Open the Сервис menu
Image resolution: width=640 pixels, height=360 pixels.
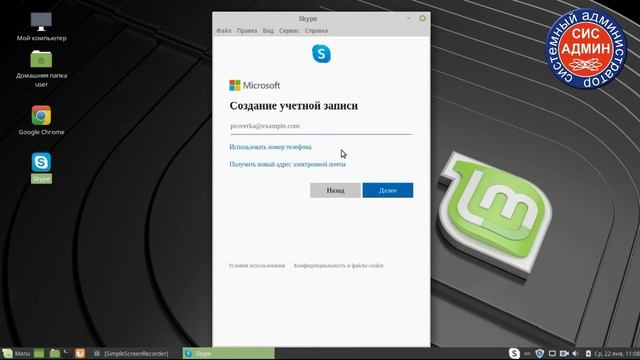coord(289,31)
